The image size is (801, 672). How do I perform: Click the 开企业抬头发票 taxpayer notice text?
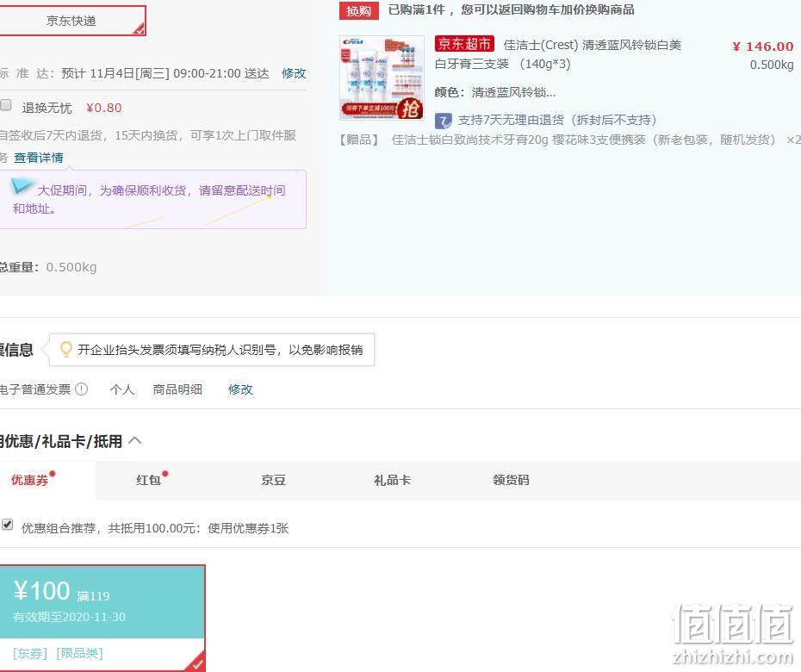coord(220,350)
